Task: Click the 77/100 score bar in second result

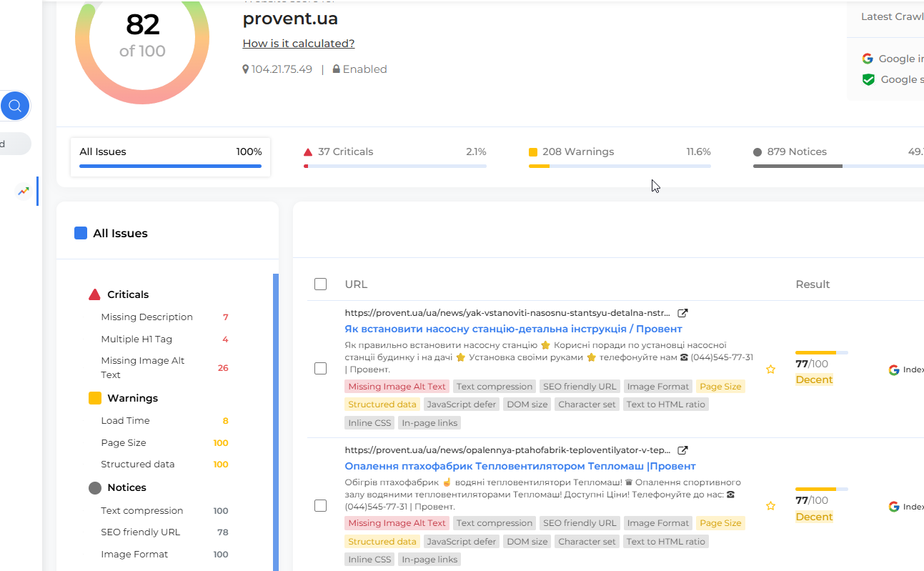Action: coord(822,490)
